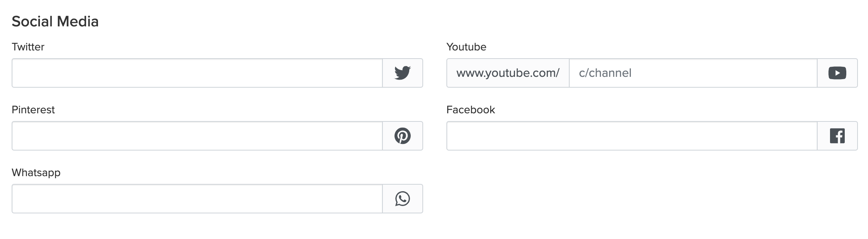Click the Facebook logo icon
Image resolution: width=868 pixels, height=239 pixels.
[x=837, y=136]
